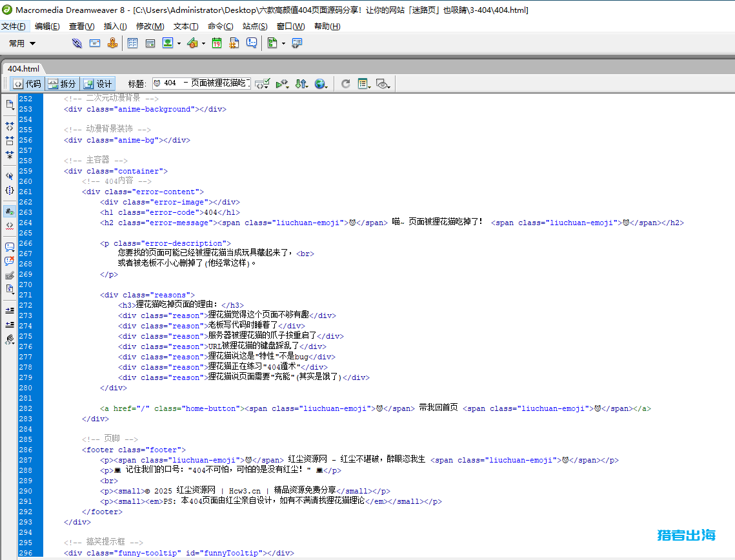Select the Hyperlink insert icon
The width and height of the screenshot is (735, 560).
(x=77, y=43)
